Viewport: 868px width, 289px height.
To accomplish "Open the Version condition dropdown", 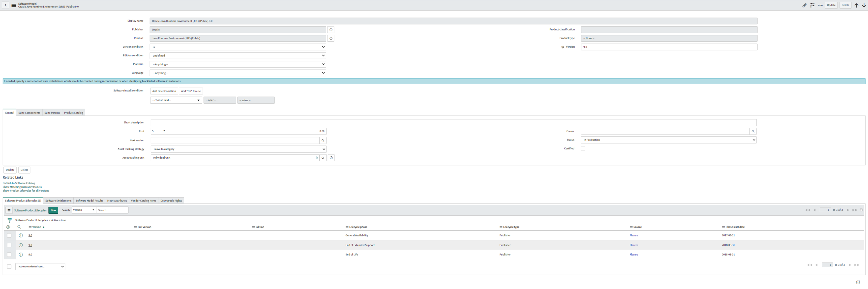I will 238,47.
